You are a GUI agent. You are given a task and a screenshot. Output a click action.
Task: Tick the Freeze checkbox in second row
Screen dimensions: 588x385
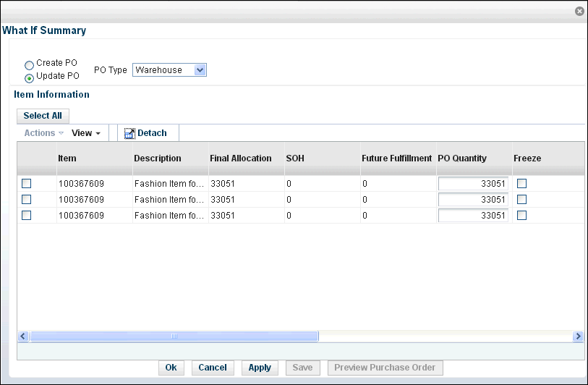pos(521,199)
